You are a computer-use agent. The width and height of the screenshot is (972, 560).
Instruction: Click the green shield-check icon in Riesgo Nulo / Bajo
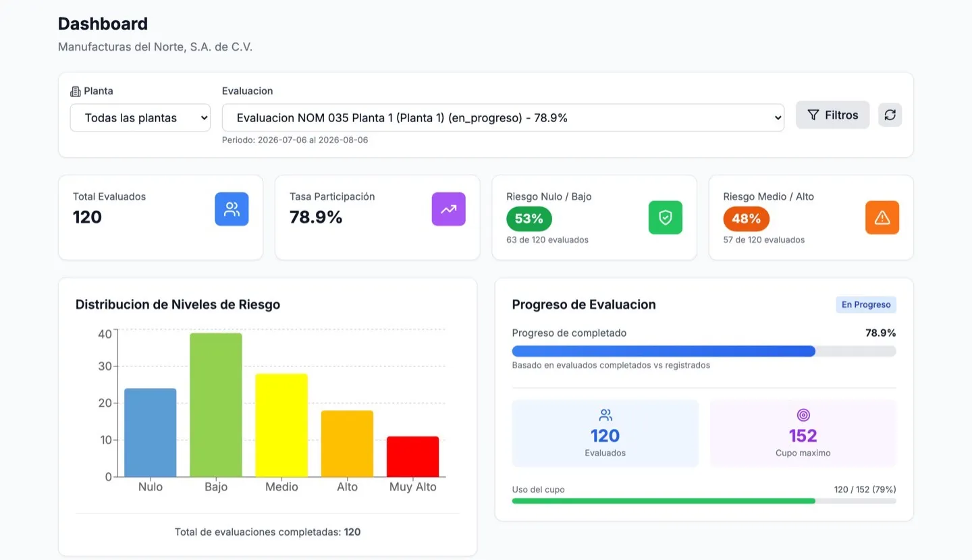pos(666,217)
